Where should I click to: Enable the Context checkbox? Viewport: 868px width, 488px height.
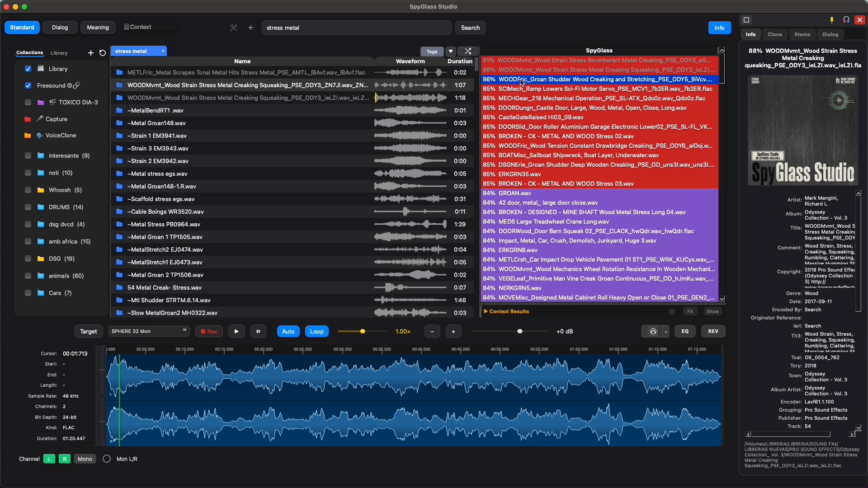pos(127,27)
